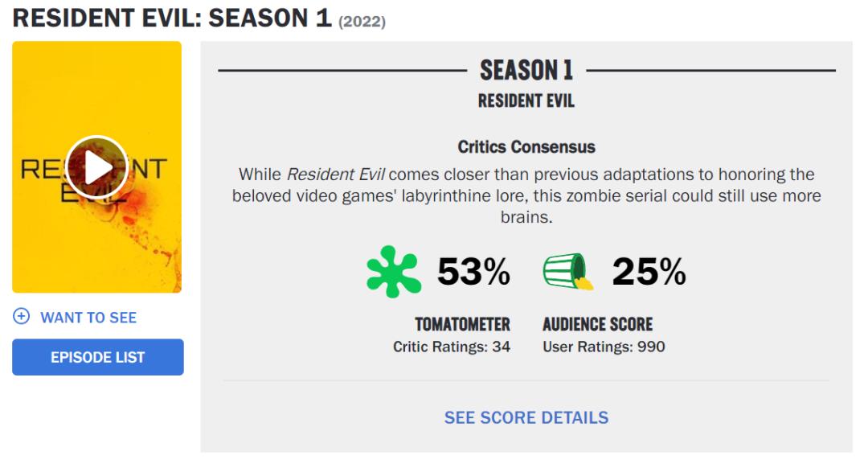Click the (2022) year next to title
This screenshot has height=464, width=868.
point(362,22)
